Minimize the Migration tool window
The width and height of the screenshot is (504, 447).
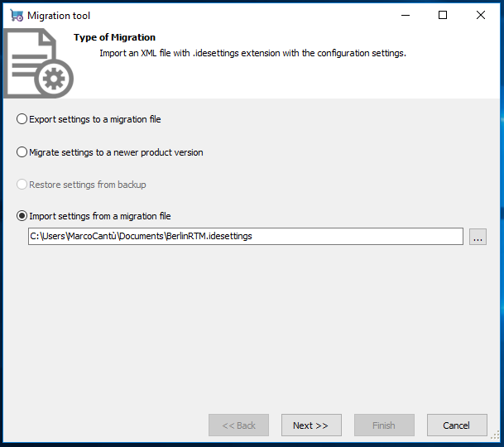click(406, 15)
